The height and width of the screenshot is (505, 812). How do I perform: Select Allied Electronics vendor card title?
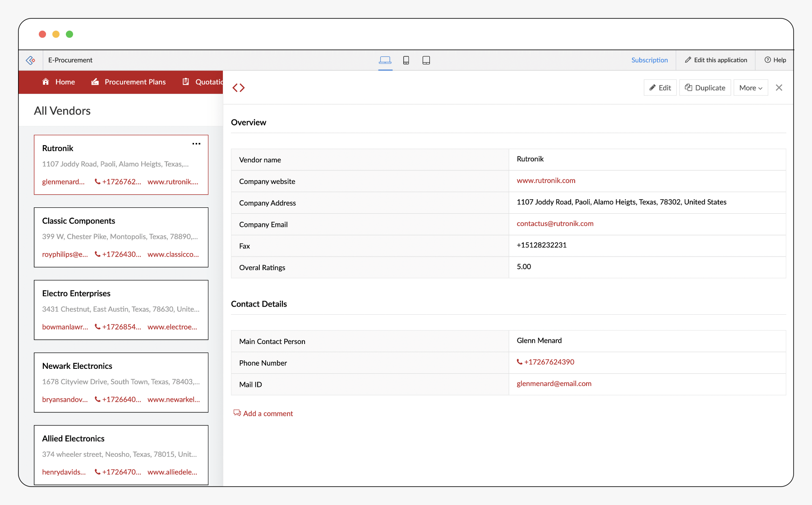(x=73, y=439)
